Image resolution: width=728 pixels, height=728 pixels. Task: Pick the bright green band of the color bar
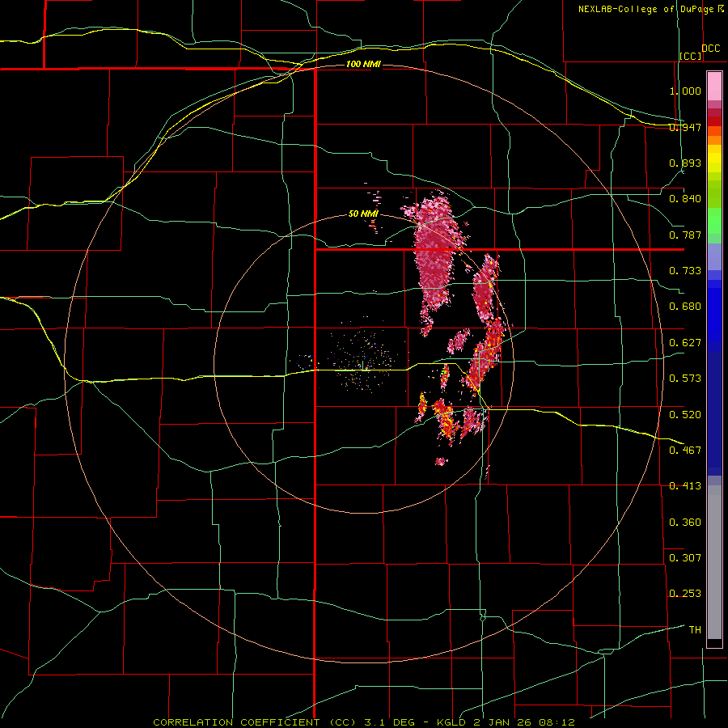pos(714,221)
